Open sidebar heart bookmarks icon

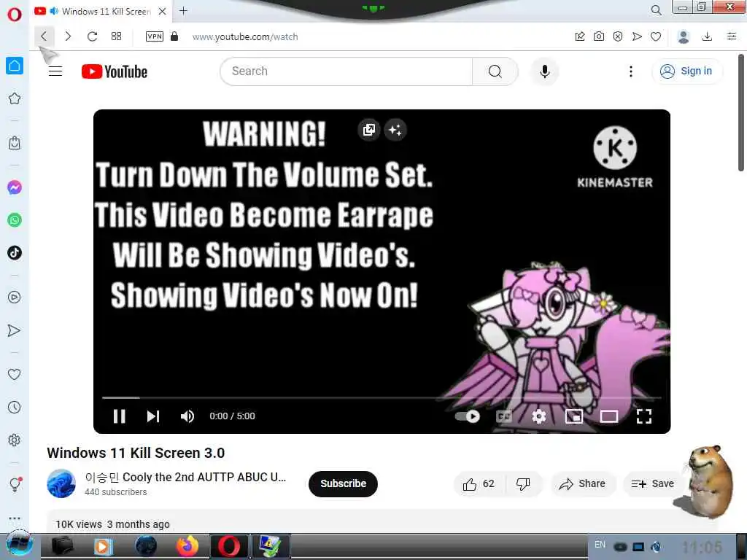pos(15,374)
